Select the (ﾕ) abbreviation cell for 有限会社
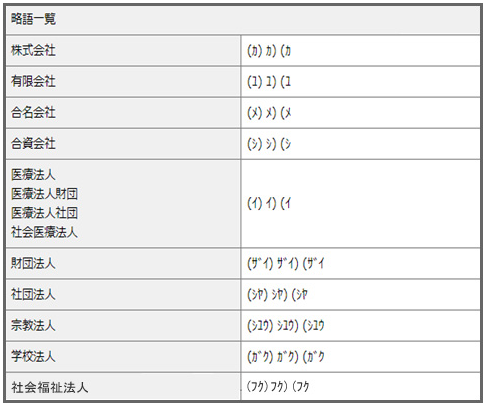 (x=360, y=82)
